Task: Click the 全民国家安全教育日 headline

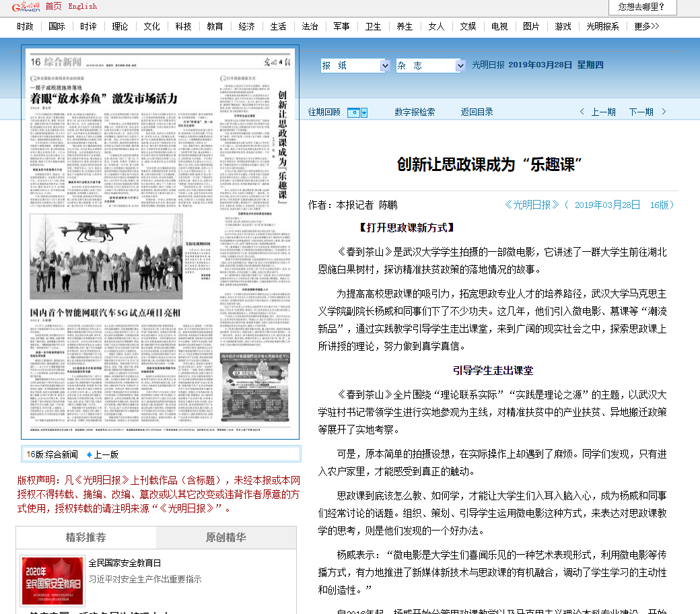Action: 125,564
